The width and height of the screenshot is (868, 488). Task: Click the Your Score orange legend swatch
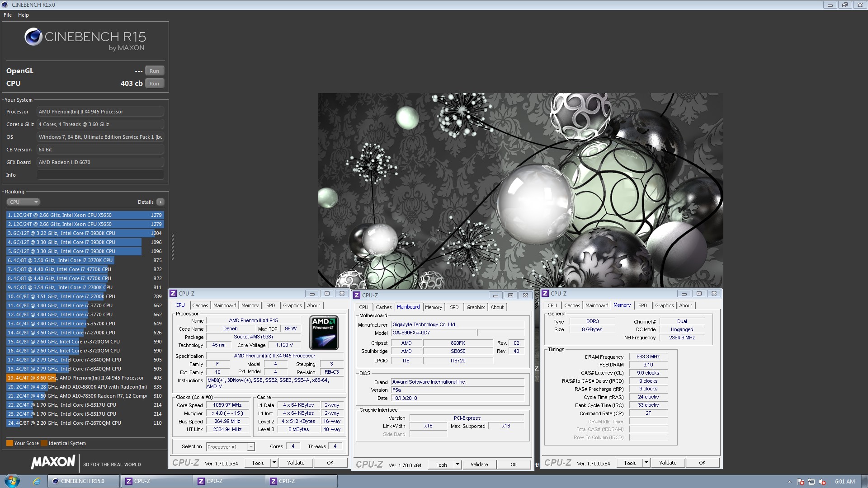click(9, 443)
